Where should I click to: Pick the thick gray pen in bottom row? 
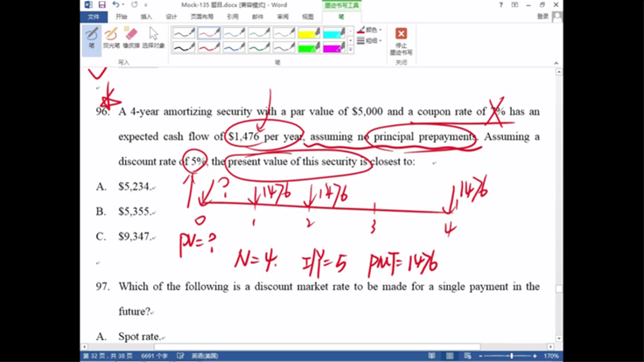283,47
